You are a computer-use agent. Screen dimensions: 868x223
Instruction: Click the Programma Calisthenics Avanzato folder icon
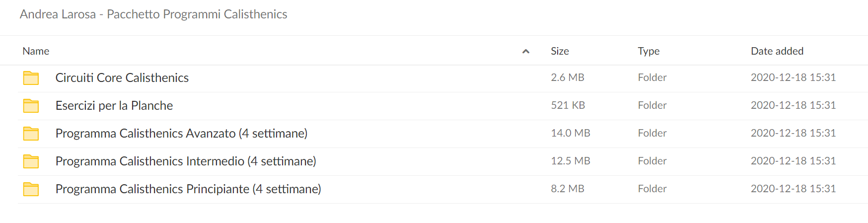click(31, 134)
